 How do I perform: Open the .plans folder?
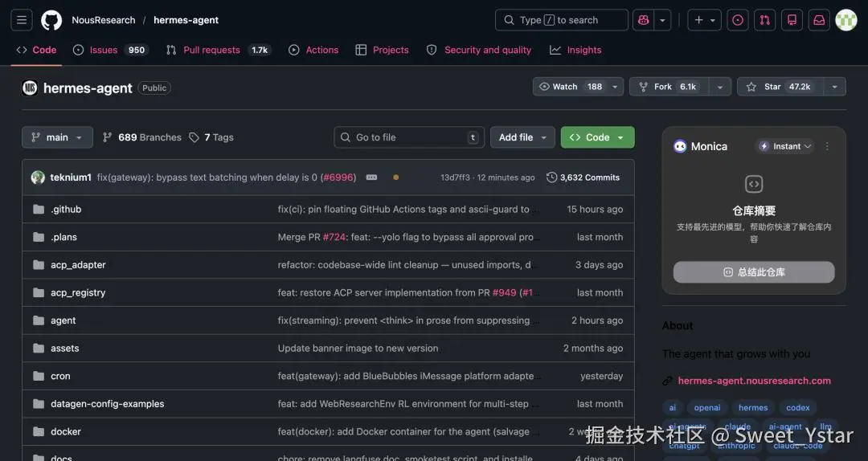[63, 237]
